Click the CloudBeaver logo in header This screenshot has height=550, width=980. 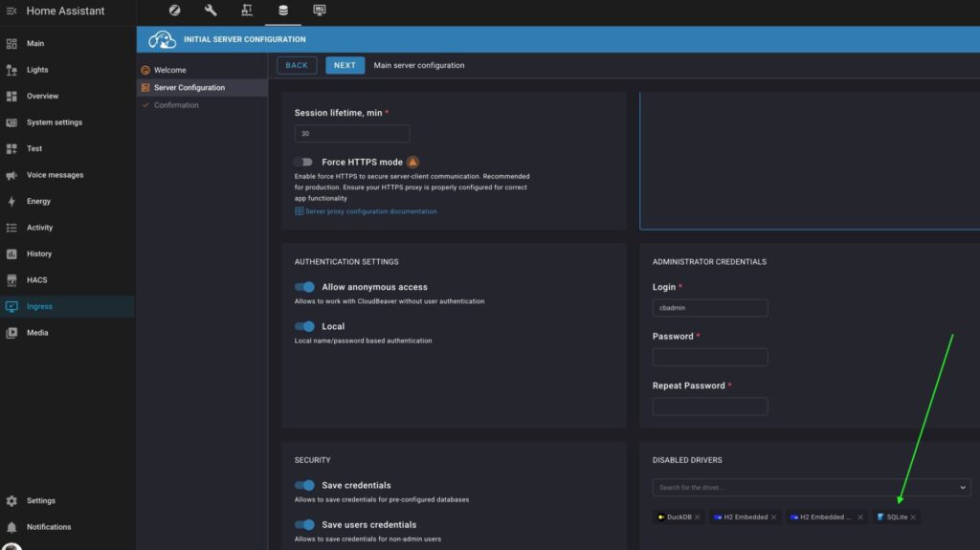point(162,39)
